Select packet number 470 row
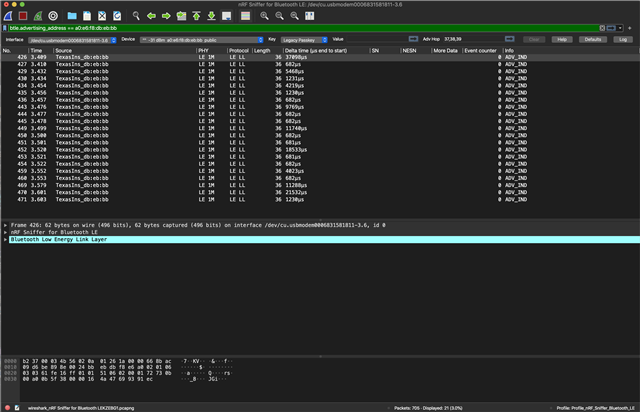Image resolution: width=640 pixels, height=412 pixels. coord(320,192)
